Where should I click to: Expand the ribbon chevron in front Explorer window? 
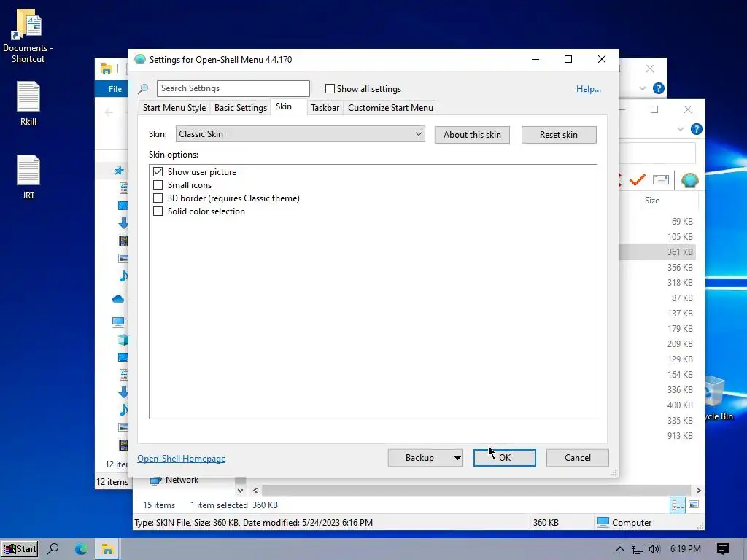(681, 129)
